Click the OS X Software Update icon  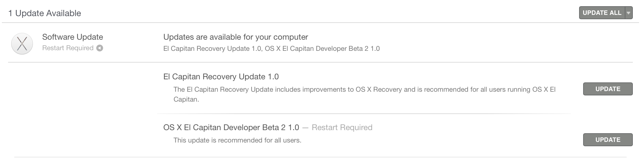[x=22, y=44]
